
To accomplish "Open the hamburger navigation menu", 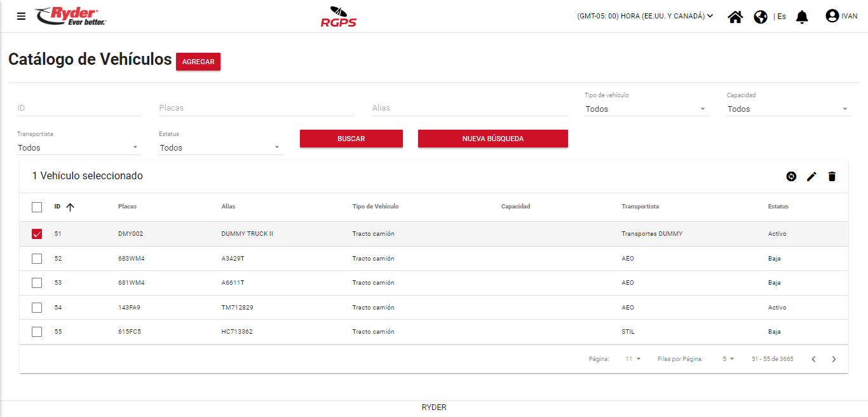I will [x=21, y=17].
